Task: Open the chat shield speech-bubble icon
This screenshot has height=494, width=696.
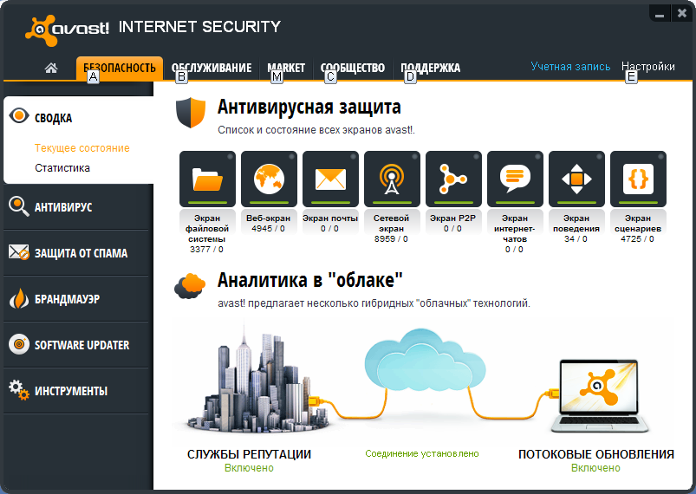Action: pos(515,179)
